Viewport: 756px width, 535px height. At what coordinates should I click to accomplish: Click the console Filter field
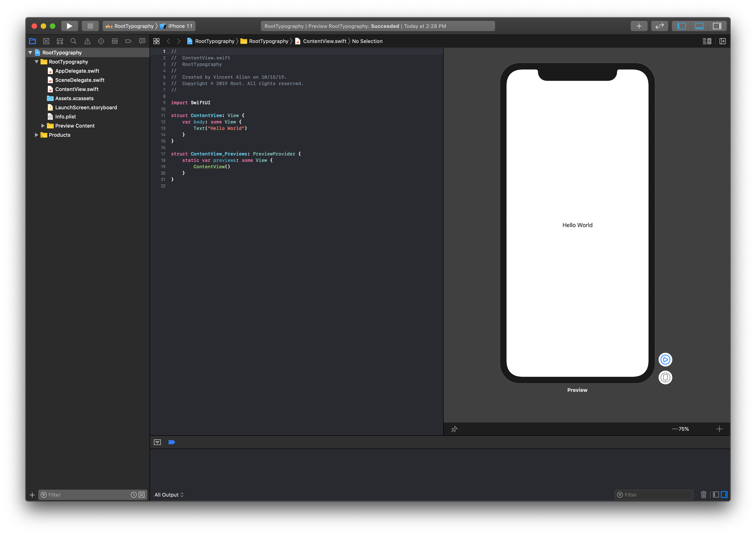[654, 495]
